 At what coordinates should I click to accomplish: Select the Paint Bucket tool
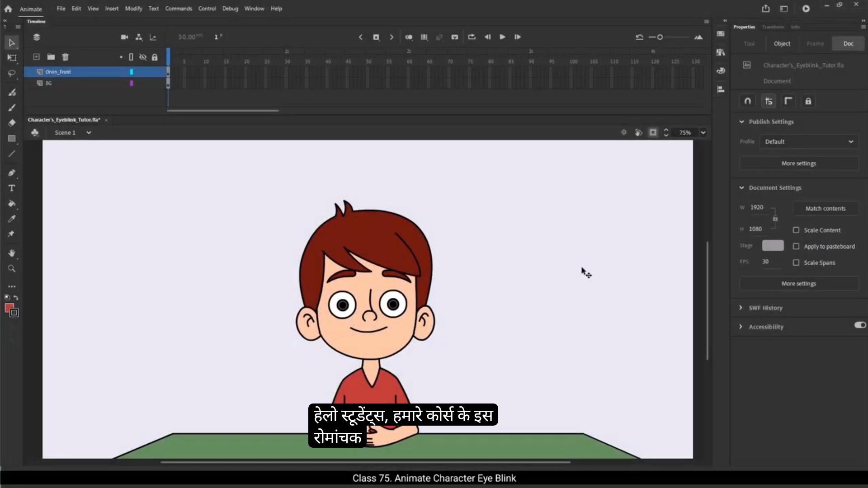(x=12, y=203)
